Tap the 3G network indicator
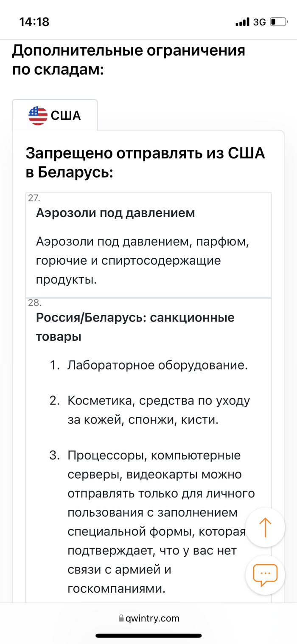 (x=259, y=22)
